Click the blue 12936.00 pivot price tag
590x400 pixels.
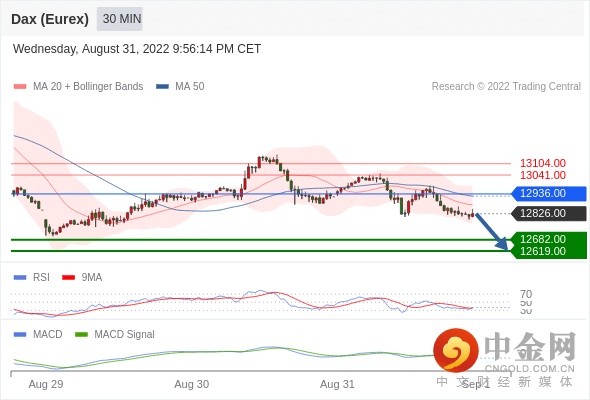click(549, 194)
